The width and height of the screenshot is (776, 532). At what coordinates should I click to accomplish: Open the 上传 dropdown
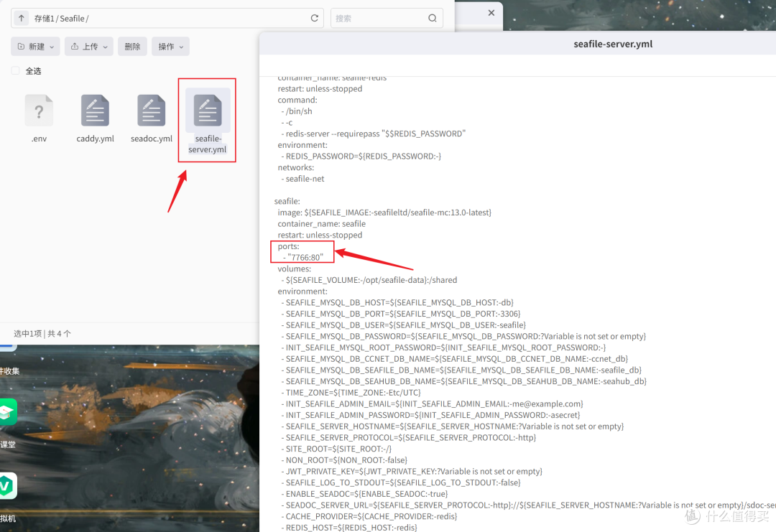coord(89,47)
